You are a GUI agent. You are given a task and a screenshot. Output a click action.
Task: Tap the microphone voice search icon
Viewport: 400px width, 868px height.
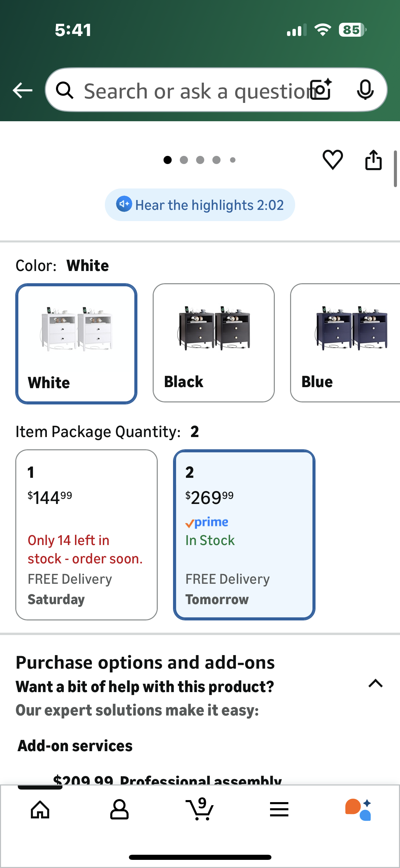[x=365, y=90]
